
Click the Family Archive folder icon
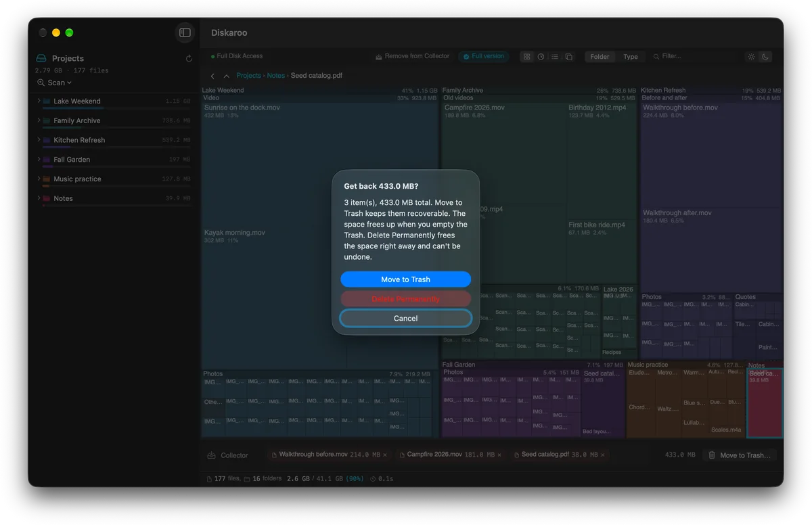(47, 121)
